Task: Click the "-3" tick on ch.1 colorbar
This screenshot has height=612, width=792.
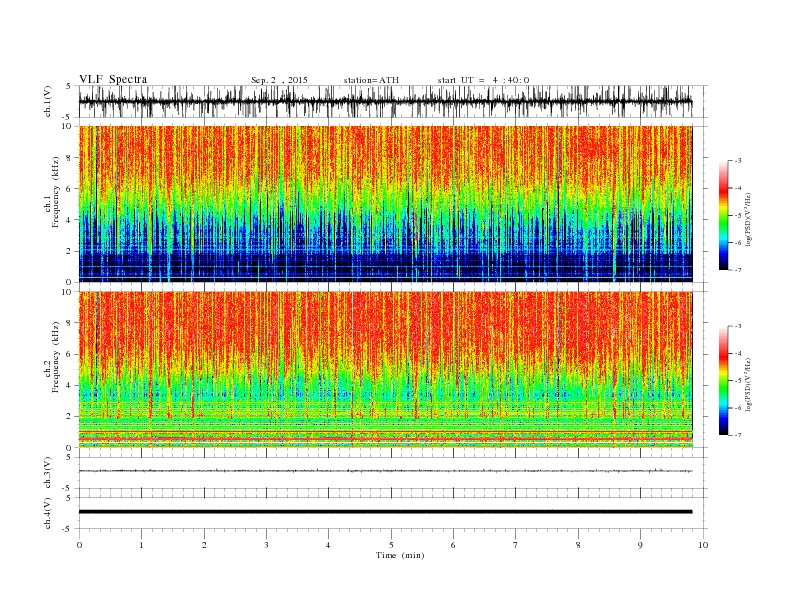Action: tap(738, 161)
